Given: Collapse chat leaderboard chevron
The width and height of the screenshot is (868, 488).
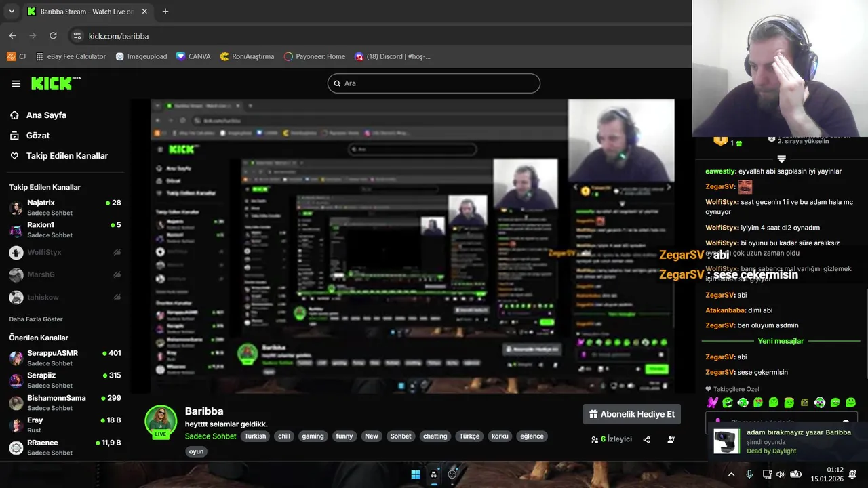Looking at the screenshot, I should pos(781,159).
